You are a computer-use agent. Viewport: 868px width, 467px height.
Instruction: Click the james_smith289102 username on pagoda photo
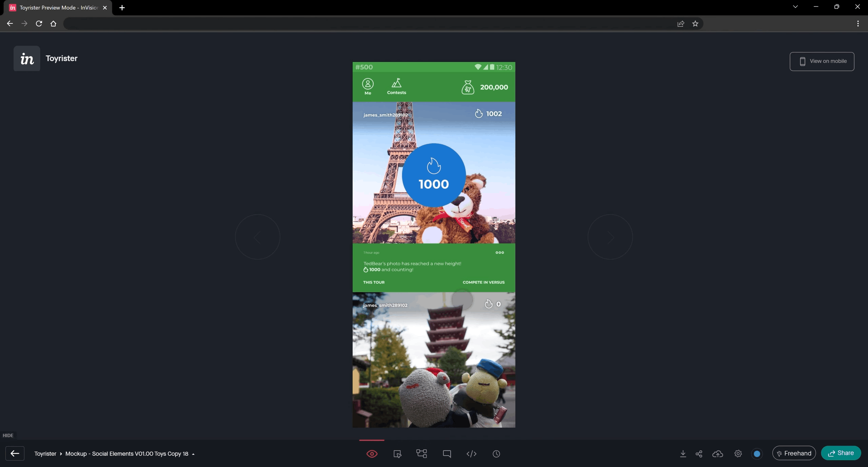[385, 305]
